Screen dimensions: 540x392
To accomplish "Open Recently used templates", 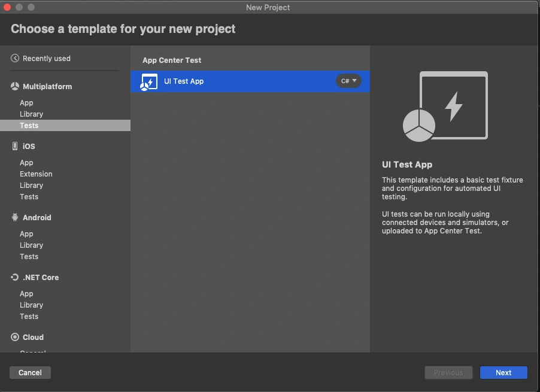I will (x=47, y=59).
